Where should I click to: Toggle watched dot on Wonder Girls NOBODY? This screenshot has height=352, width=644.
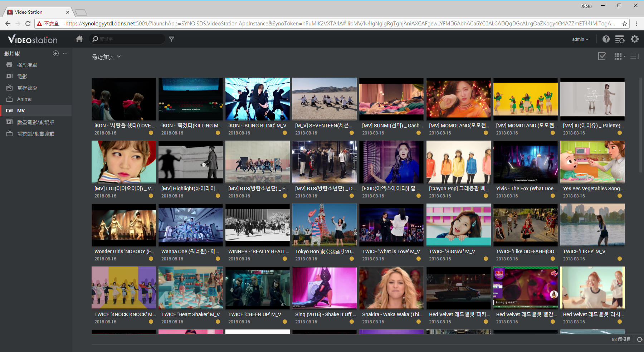point(151,259)
